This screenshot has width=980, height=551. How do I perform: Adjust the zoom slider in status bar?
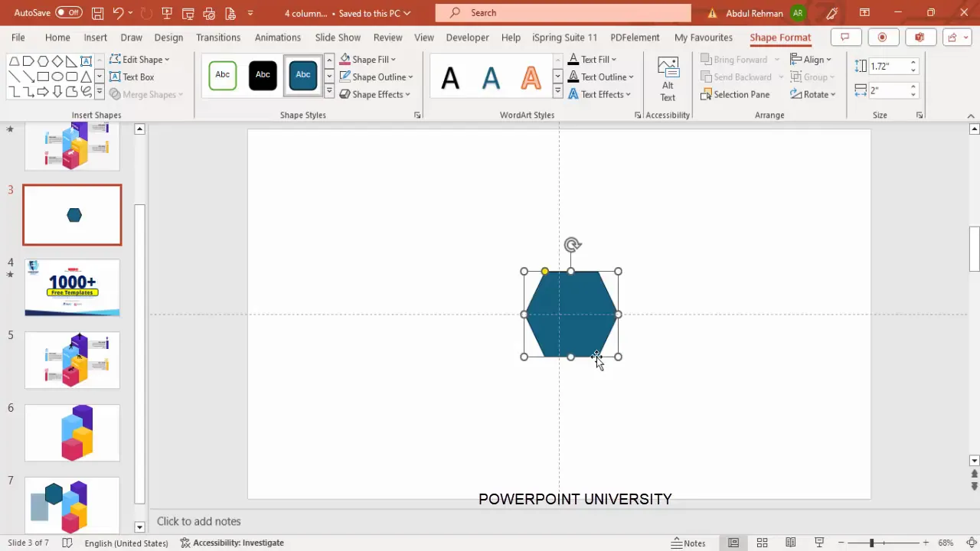pyautogui.click(x=871, y=543)
